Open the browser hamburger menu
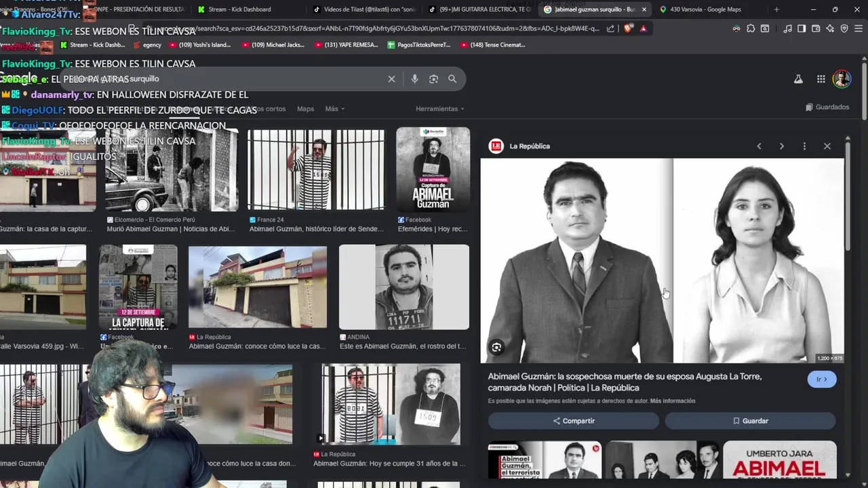 859,28
